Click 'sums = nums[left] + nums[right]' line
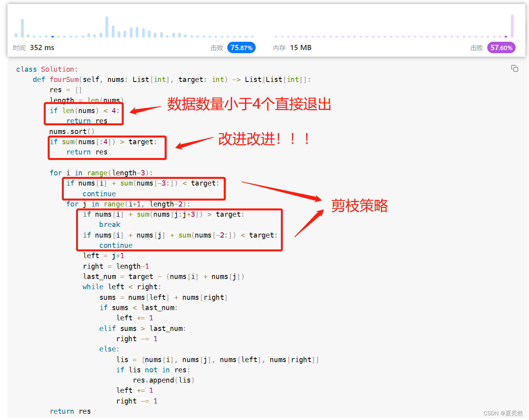The height and width of the screenshot is (420, 529). point(163,297)
